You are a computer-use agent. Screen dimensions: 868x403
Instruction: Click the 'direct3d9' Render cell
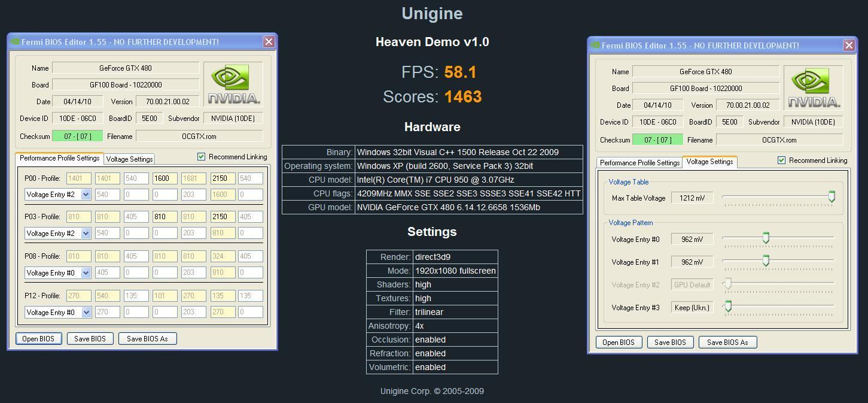coord(455,257)
